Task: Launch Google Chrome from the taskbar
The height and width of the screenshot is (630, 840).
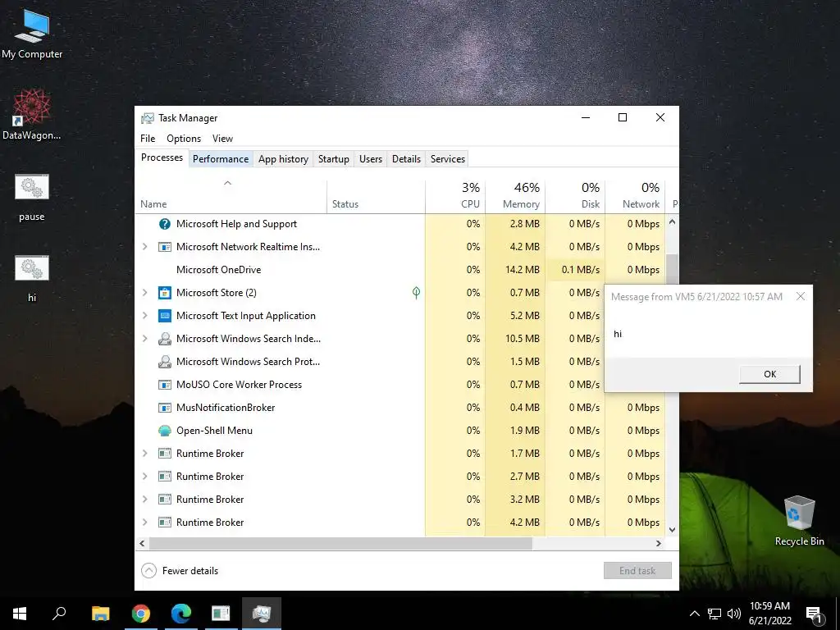Action: pyautogui.click(x=141, y=614)
